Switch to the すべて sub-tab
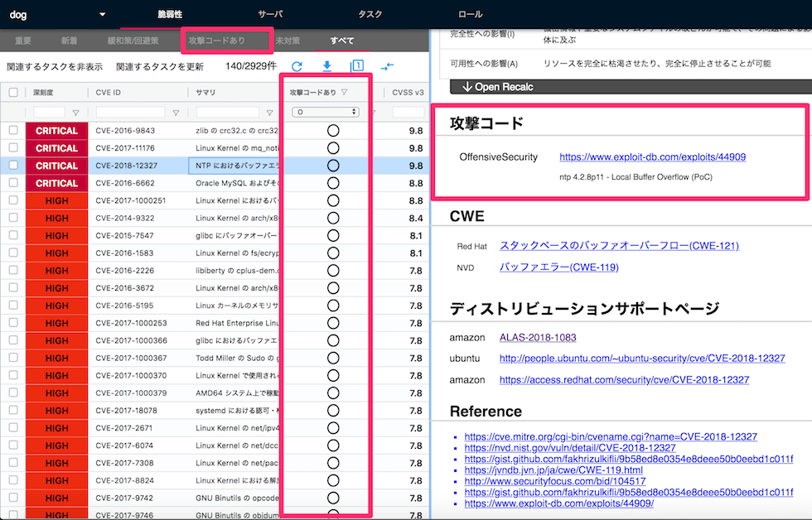The height and width of the screenshot is (520, 812). [342, 41]
